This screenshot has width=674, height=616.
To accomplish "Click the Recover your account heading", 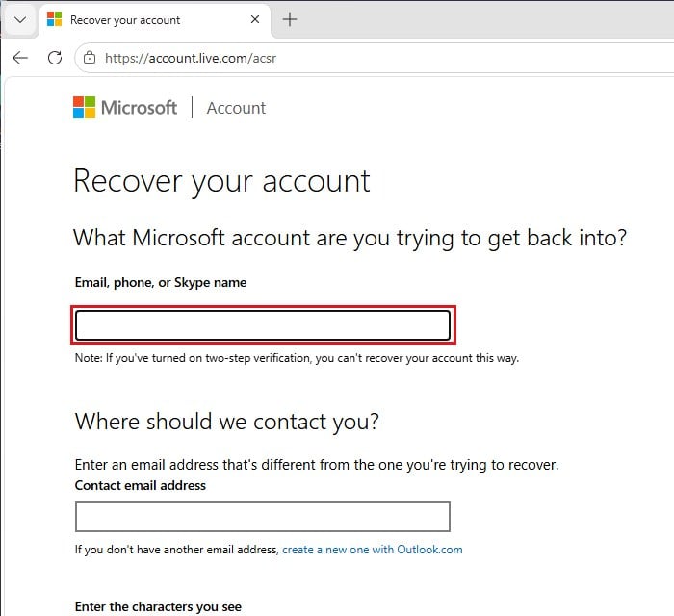I will pyautogui.click(x=221, y=182).
